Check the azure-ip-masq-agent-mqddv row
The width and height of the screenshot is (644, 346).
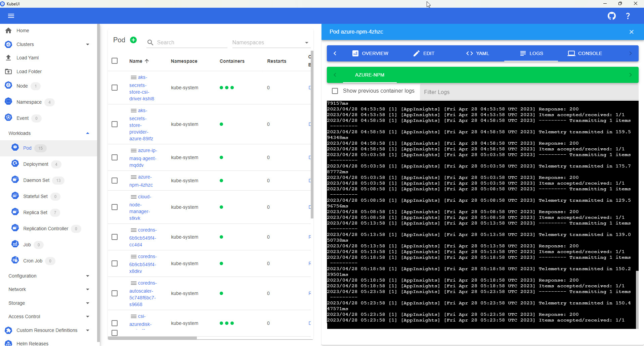pos(115,157)
